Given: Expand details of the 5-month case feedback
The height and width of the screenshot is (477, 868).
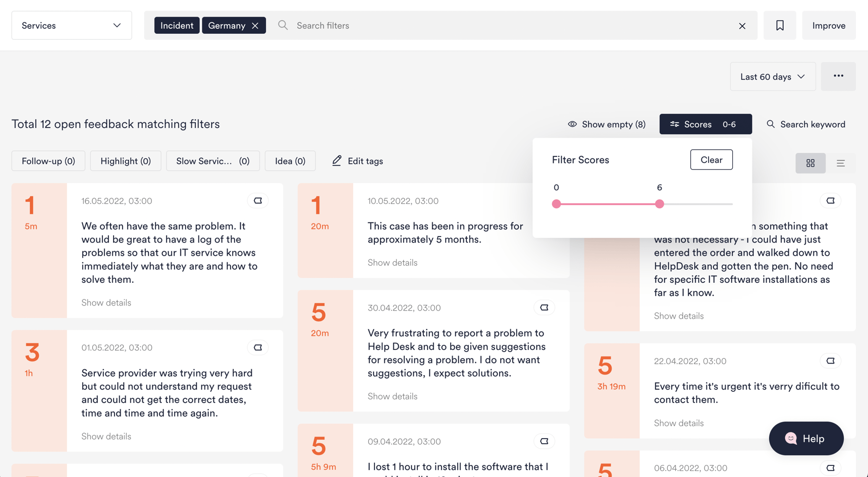Looking at the screenshot, I should click(392, 262).
